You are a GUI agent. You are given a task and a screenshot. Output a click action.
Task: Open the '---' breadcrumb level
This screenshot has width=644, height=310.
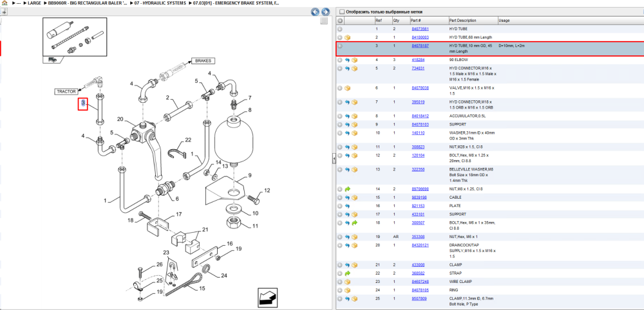click(x=19, y=3)
